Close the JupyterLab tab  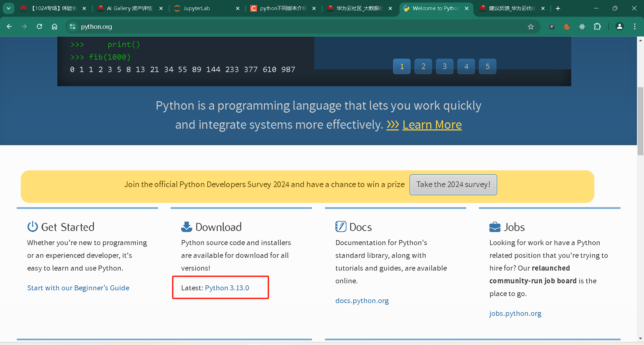click(x=238, y=8)
